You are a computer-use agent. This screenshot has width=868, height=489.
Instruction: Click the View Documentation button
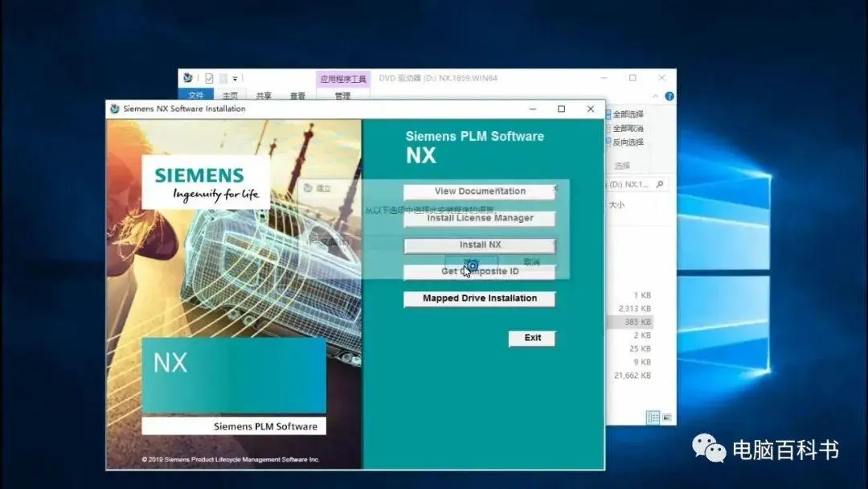479,191
